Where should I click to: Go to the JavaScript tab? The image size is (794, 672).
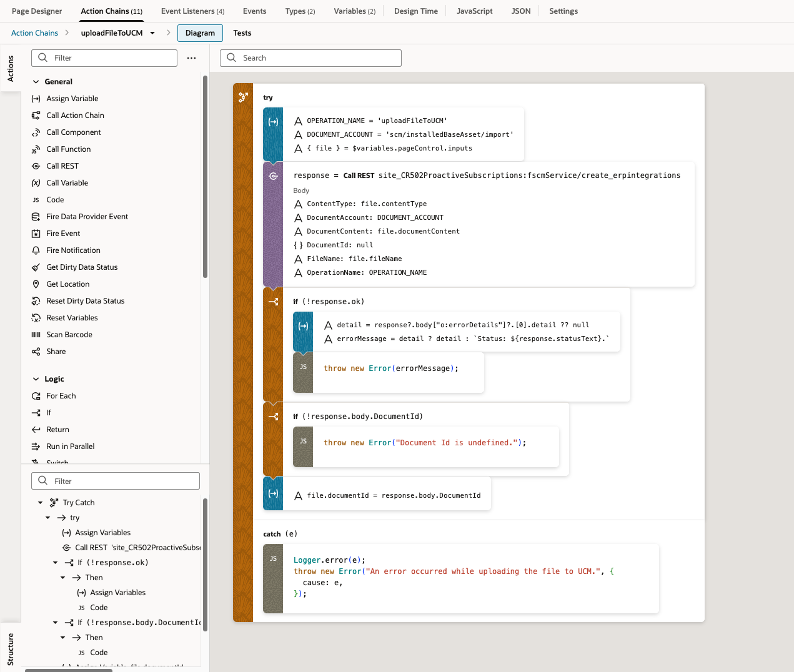[x=474, y=11]
